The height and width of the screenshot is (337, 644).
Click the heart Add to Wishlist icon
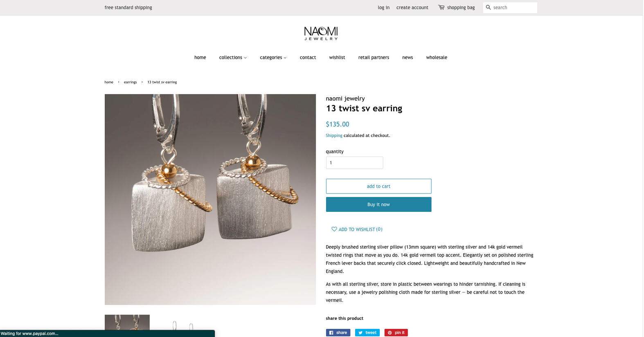(x=334, y=229)
